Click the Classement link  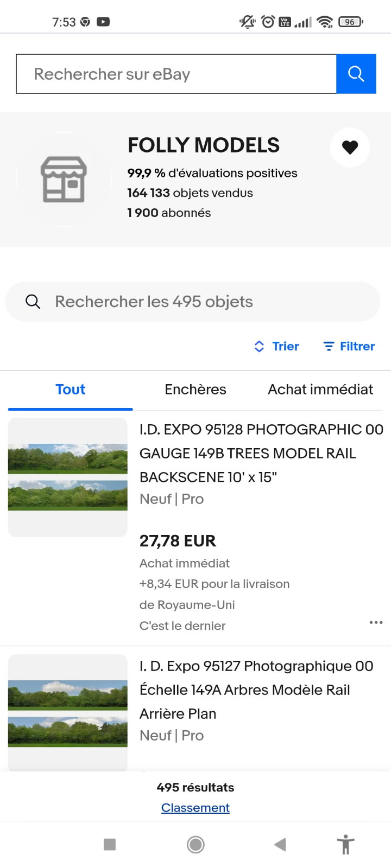tap(195, 808)
